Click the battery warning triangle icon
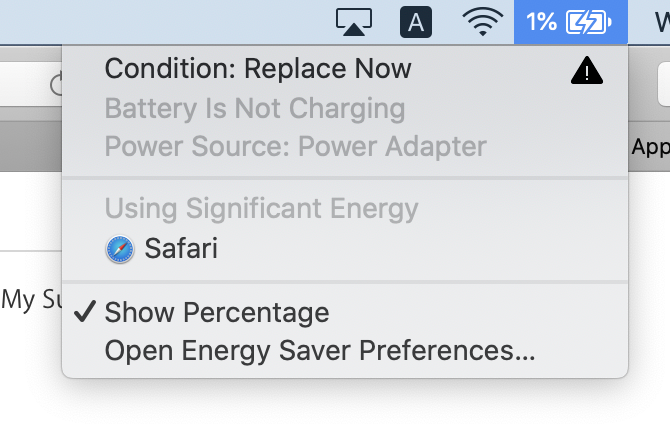 point(587,70)
